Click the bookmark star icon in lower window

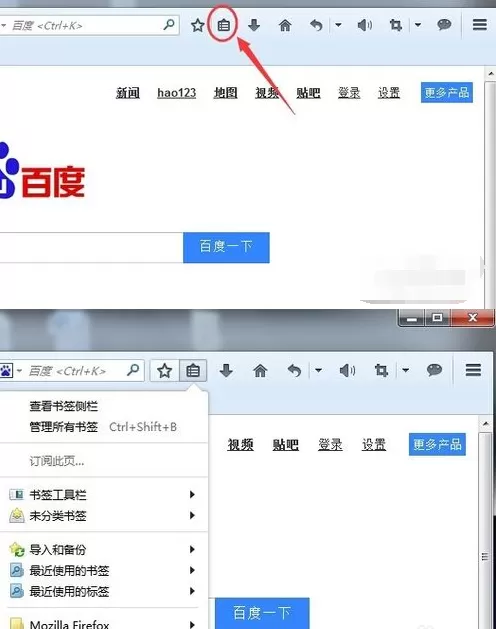[165, 371]
